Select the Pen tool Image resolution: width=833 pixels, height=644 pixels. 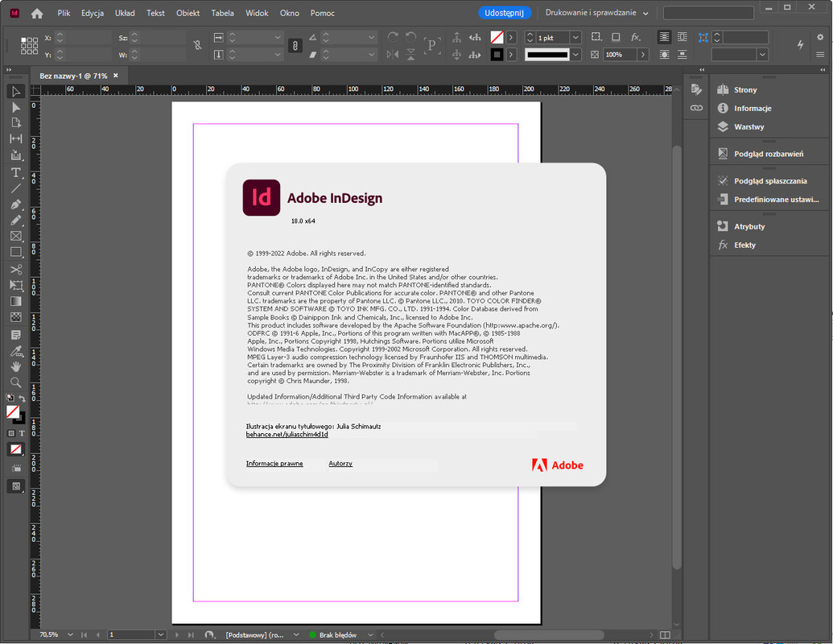(x=16, y=204)
